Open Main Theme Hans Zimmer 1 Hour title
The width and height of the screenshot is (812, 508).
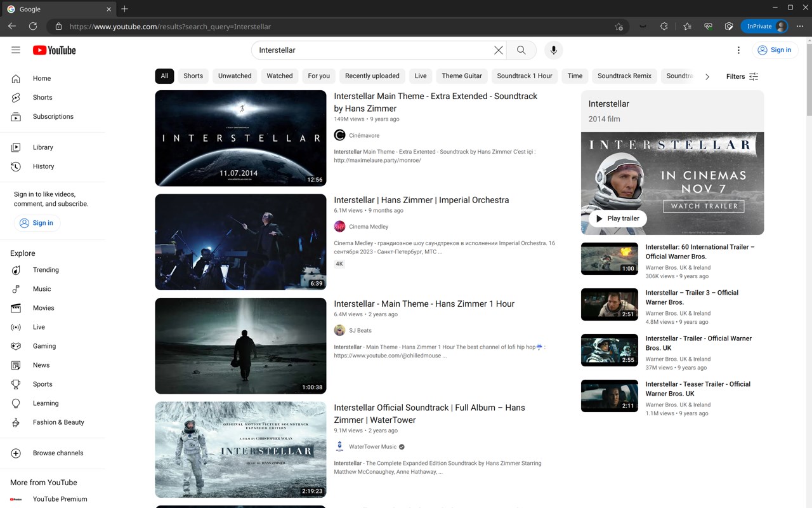click(424, 304)
